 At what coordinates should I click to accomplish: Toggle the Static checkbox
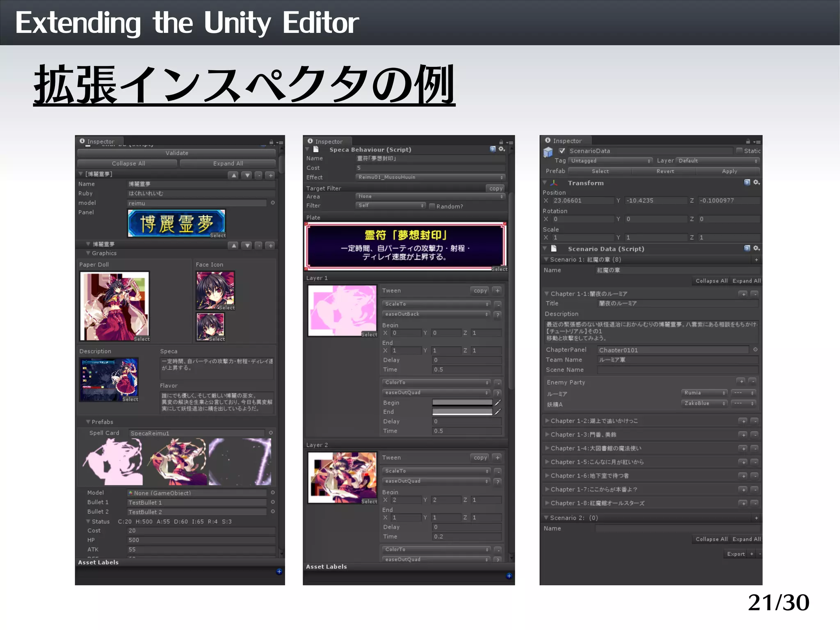pos(739,151)
